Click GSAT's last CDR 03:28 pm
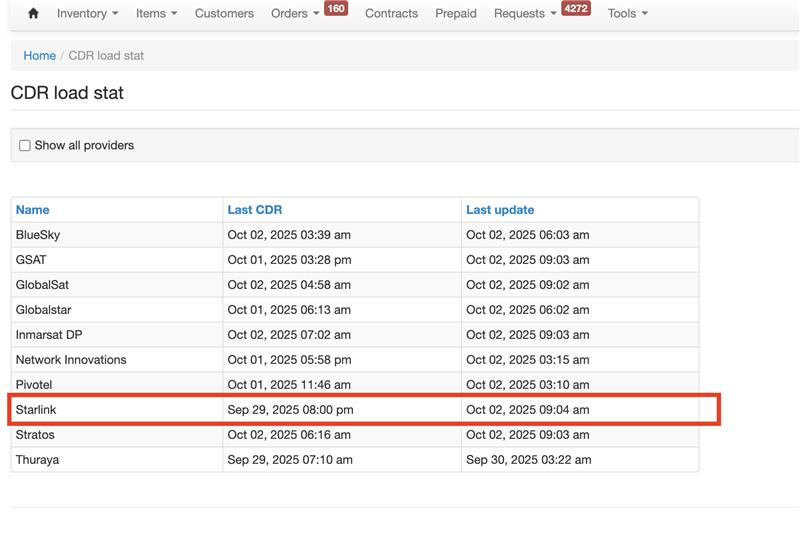This screenshot has height=554, width=800. [289, 260]
